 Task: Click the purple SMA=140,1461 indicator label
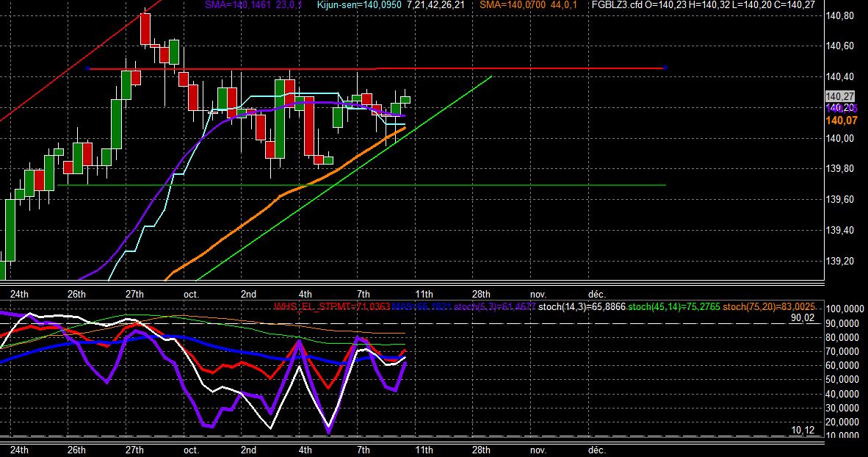point(253,5)
